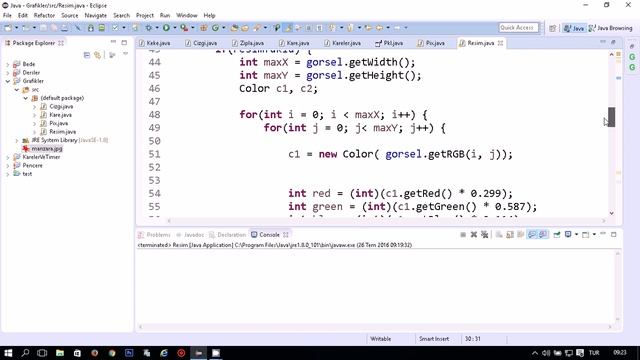Click Open Perspective icon near Quick Access

552,28
